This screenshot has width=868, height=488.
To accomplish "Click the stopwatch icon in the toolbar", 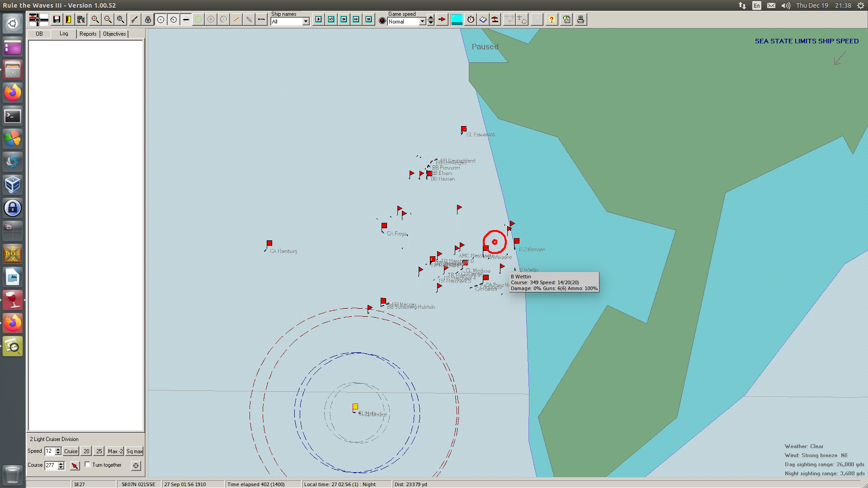I will click(x=471, y=19).
